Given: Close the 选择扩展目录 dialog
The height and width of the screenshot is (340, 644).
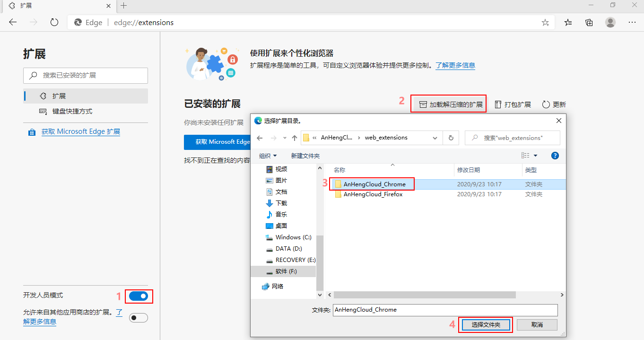Looking at the screenshot, I should pyautogui.click(x=558, y=121).
